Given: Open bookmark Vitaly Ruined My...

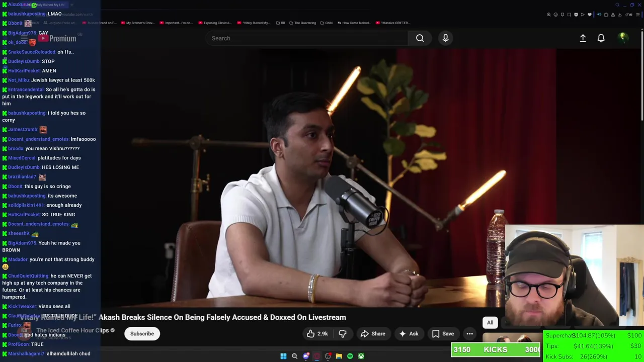Looking at the screenshot, I should click(x=254, y=23).
